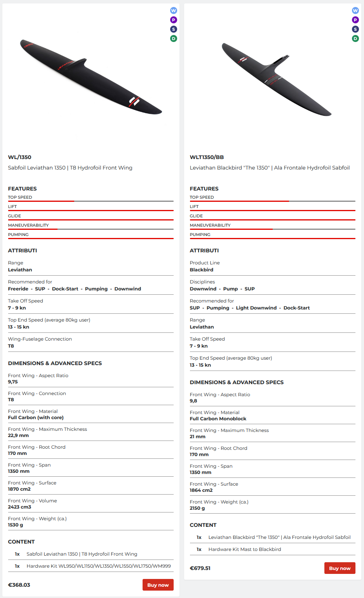Buy the Leviathan 1350 for €368.03

click(158, 585)
